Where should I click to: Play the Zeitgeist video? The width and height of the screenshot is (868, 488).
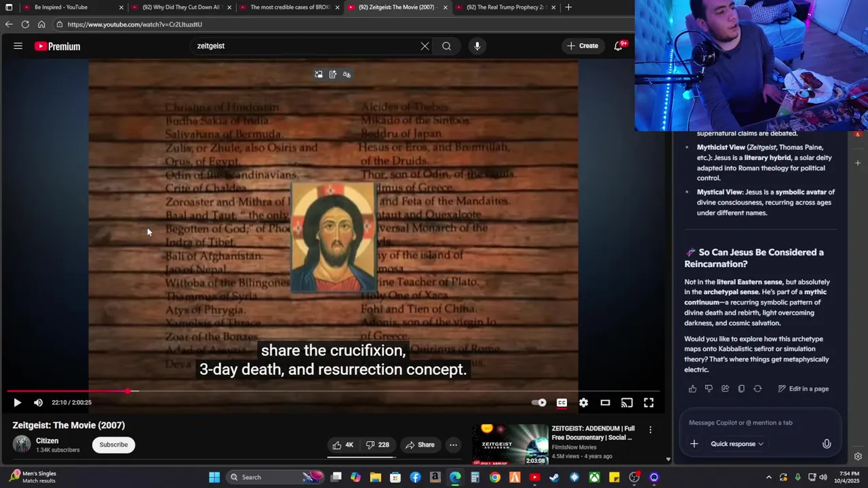coord(18,403)
